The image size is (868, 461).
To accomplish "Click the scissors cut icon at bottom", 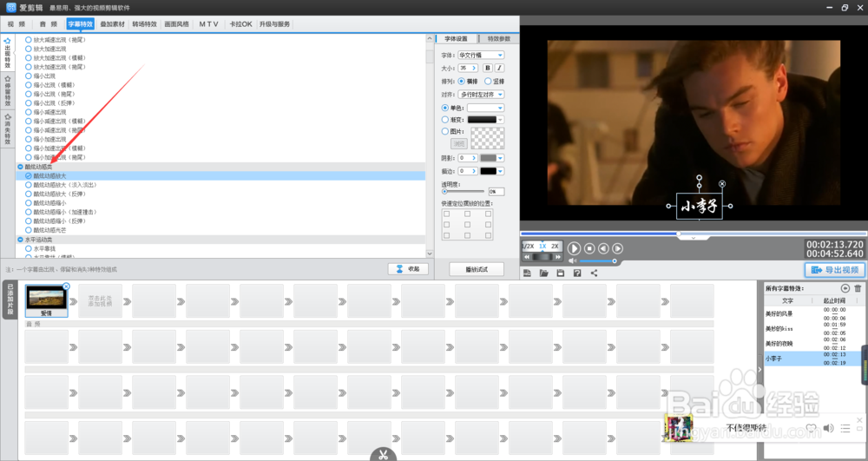I will point(383,455).
